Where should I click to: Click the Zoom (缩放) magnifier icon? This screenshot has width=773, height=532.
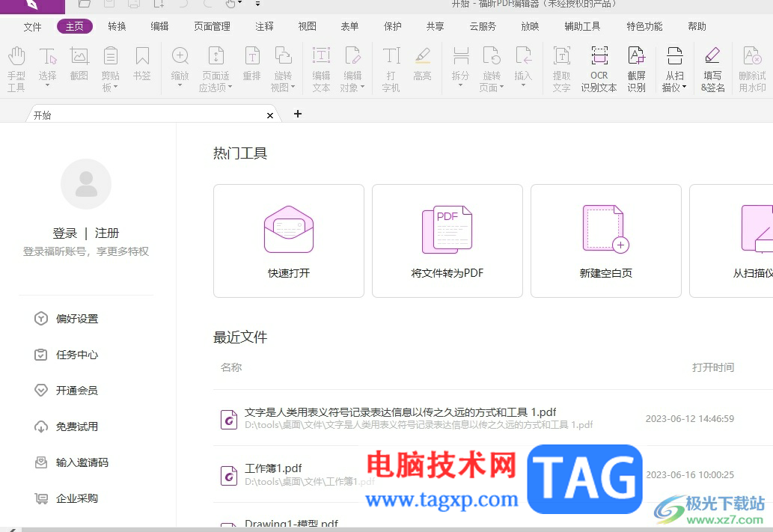[180, 55]
